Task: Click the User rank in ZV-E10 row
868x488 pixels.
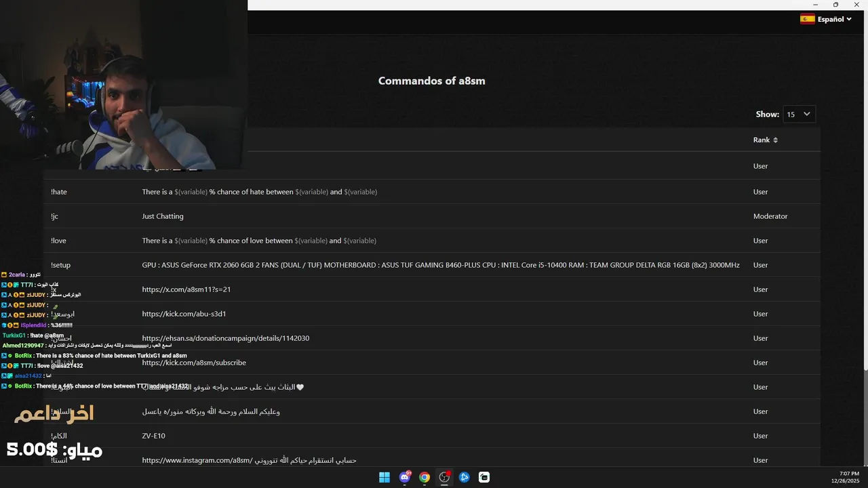Action: 760,436
